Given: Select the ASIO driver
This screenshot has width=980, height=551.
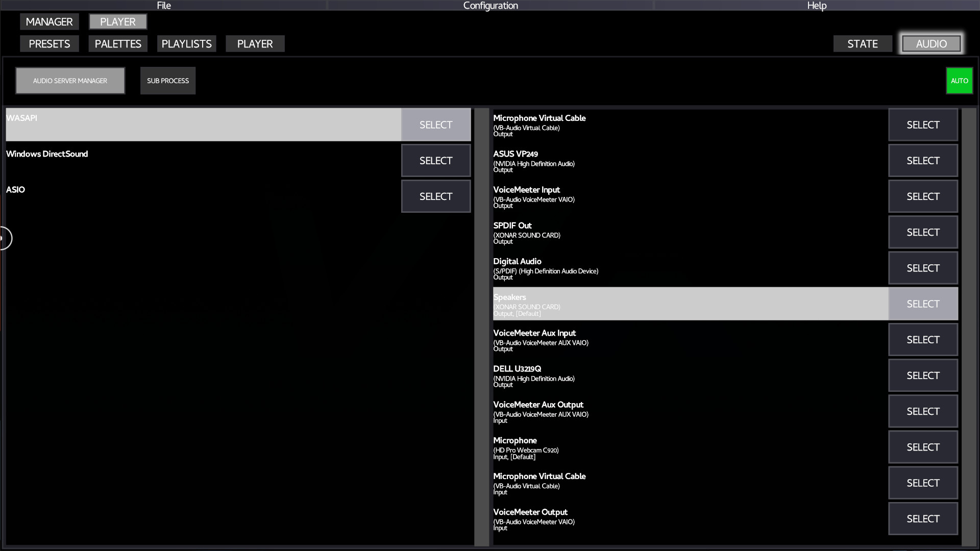Looking at the screenshot, I should point(435,196).
